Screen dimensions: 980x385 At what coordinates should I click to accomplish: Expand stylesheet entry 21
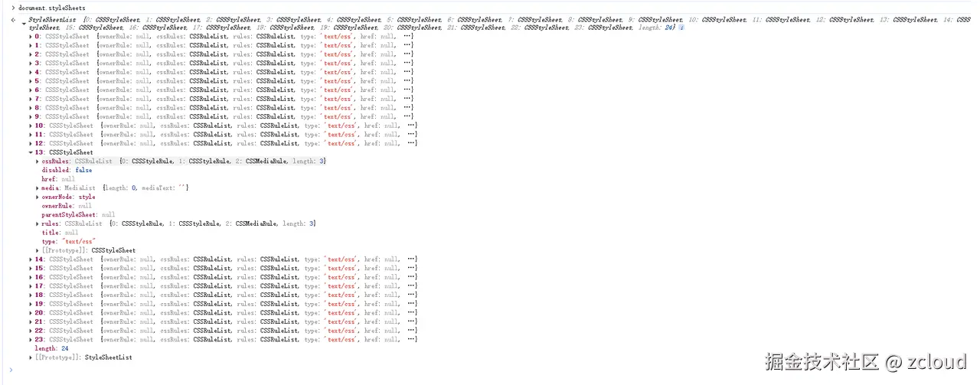(31, 321)
